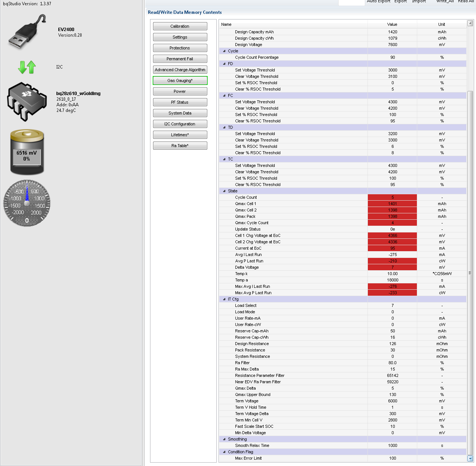476x466 pixels.
Task: Open the System Data section
Action: 180,113
